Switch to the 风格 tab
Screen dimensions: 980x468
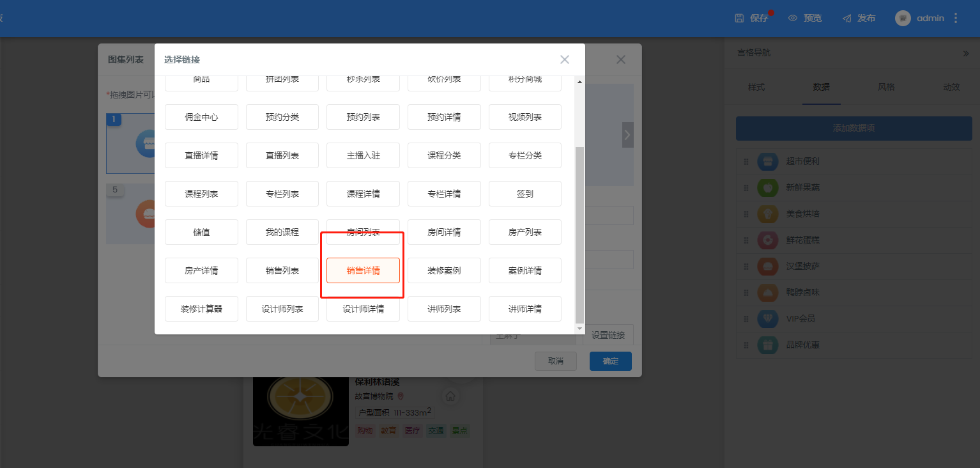click(x=886, y=88)
